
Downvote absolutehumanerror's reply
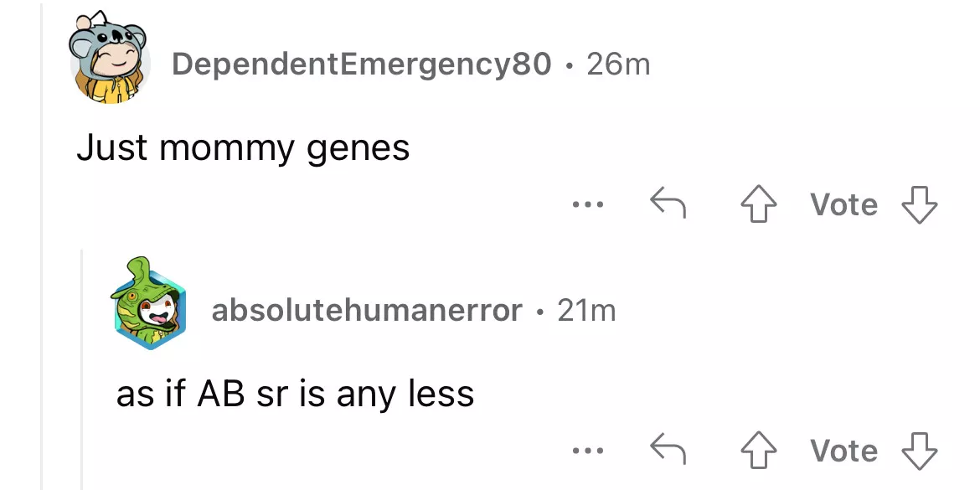[918, 451]
